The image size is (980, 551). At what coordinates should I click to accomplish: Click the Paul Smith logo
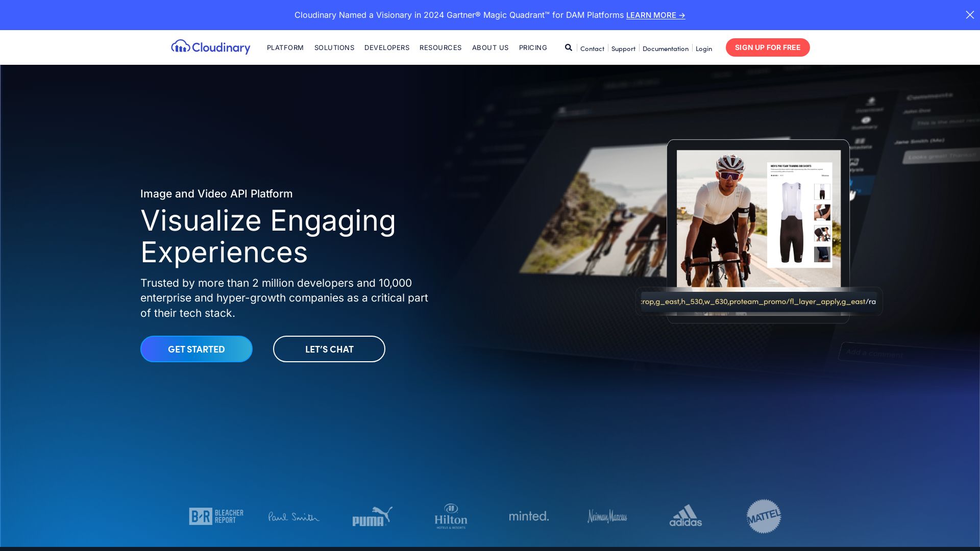294,517
